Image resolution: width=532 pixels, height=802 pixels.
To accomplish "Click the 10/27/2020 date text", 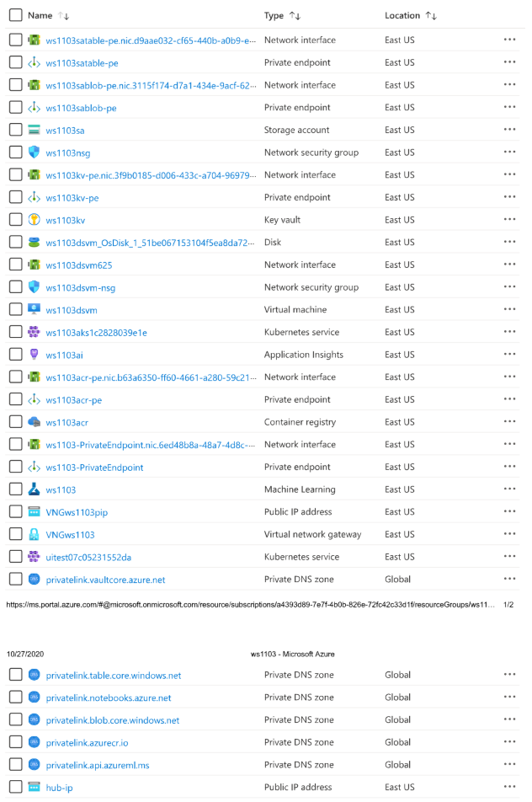I will [x=25, y=654].
